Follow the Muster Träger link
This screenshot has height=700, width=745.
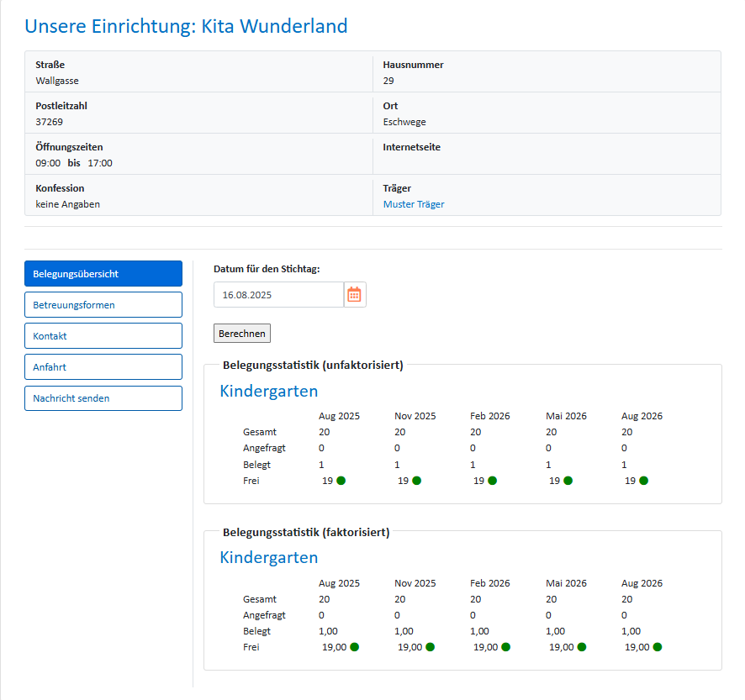[x=414, y=204]
